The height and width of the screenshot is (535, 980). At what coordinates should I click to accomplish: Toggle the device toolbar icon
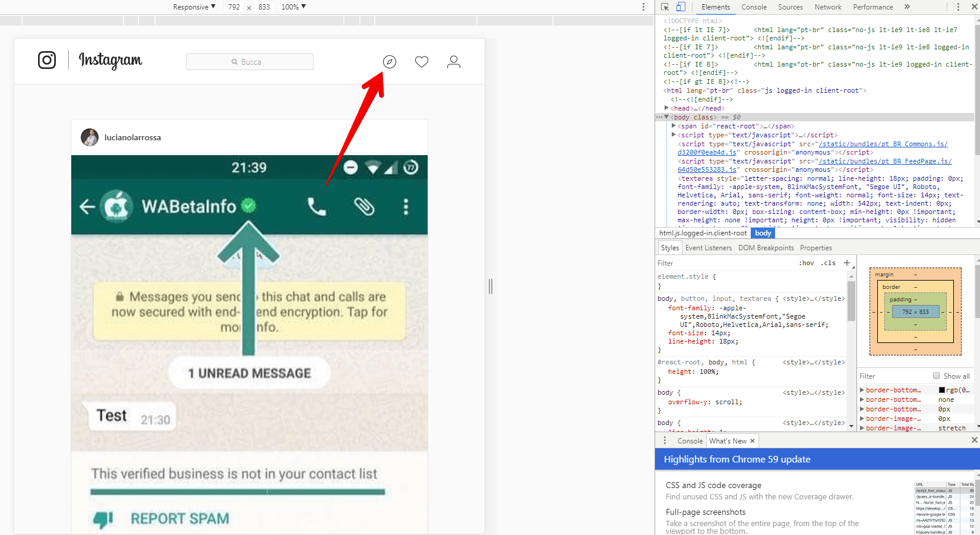point(681,7)
